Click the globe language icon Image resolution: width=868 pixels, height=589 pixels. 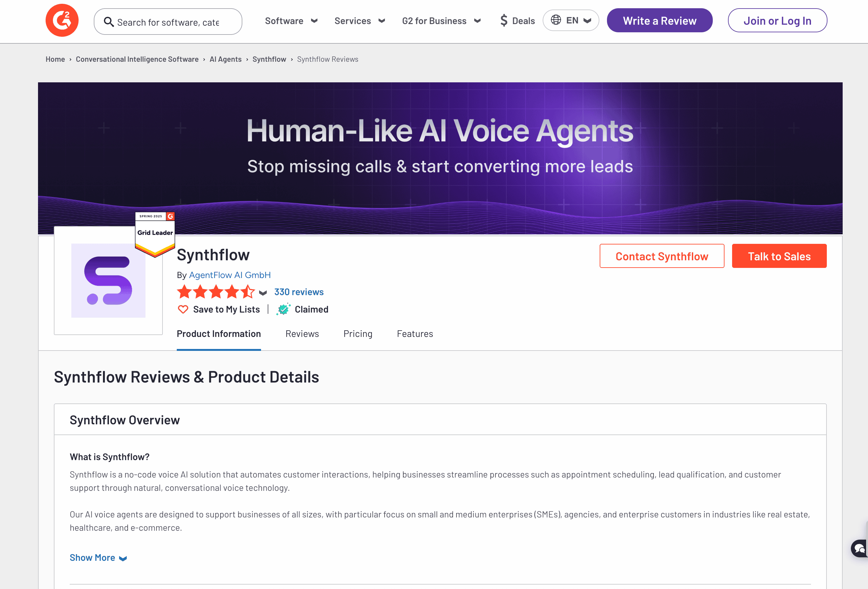tap(556, 20)
